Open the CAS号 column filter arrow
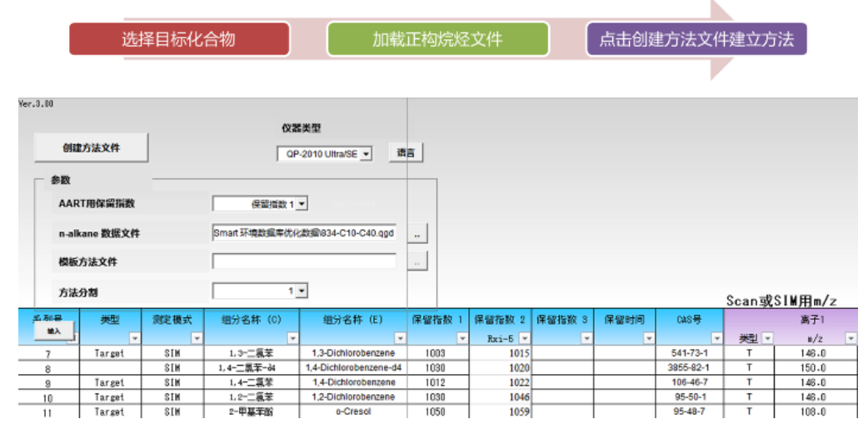This screenshot has height=424, width=868. (716, 339)
